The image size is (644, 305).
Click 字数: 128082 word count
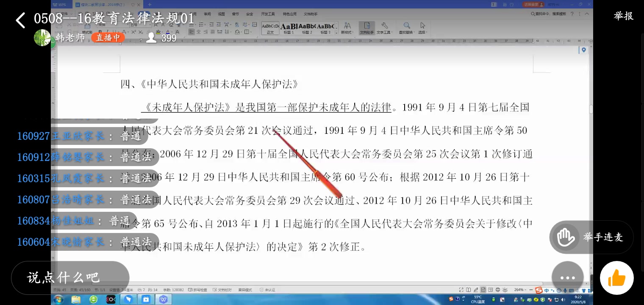pos(173,290)
